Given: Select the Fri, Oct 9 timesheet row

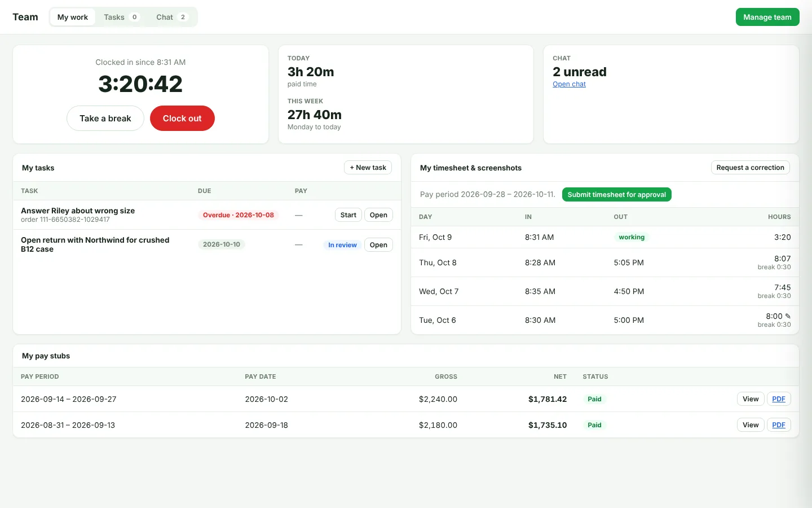Looking at the screenshot, I should pos(605,237).
